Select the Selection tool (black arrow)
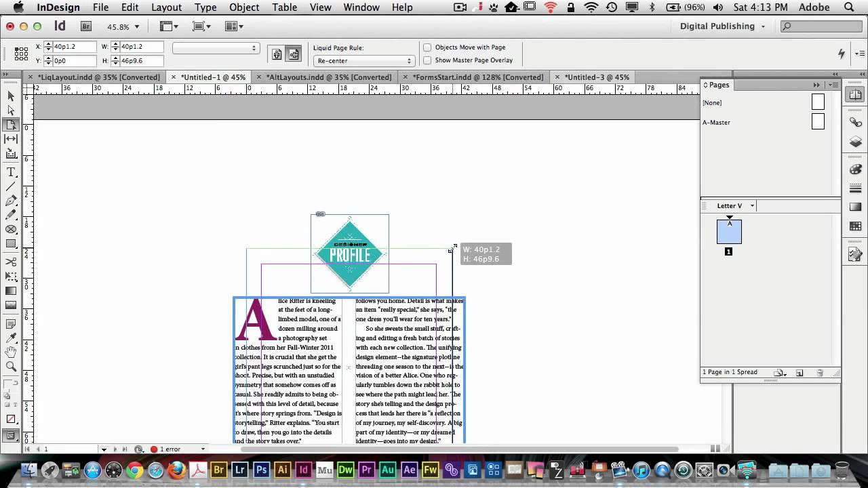 tap(11, 96)
